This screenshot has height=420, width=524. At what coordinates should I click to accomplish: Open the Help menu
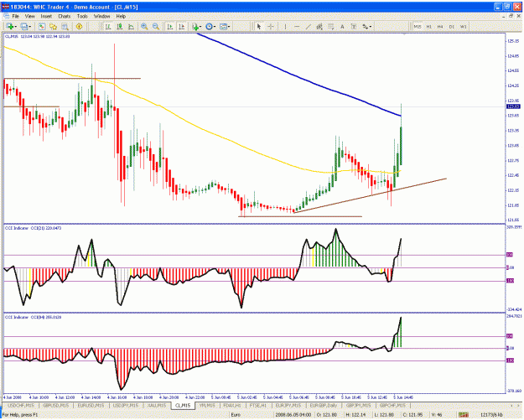click(121, 16)
